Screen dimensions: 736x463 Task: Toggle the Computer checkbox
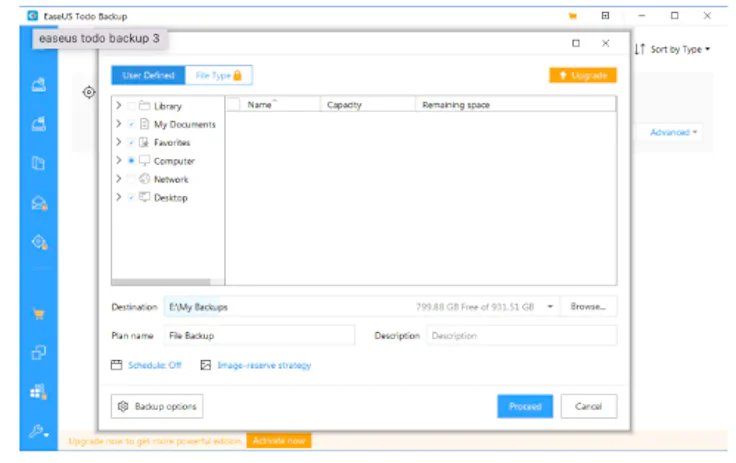131,161
